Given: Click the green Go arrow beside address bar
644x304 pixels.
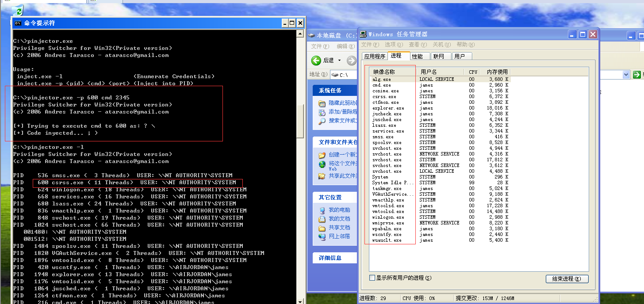Looking at the screenshot, I should coord(637,75).
